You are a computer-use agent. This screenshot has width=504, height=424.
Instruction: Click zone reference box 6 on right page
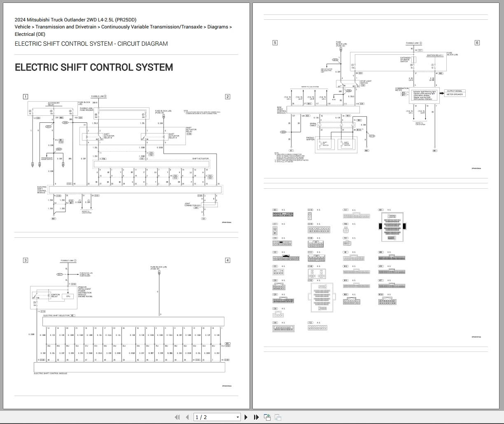(x=477, y=42)
